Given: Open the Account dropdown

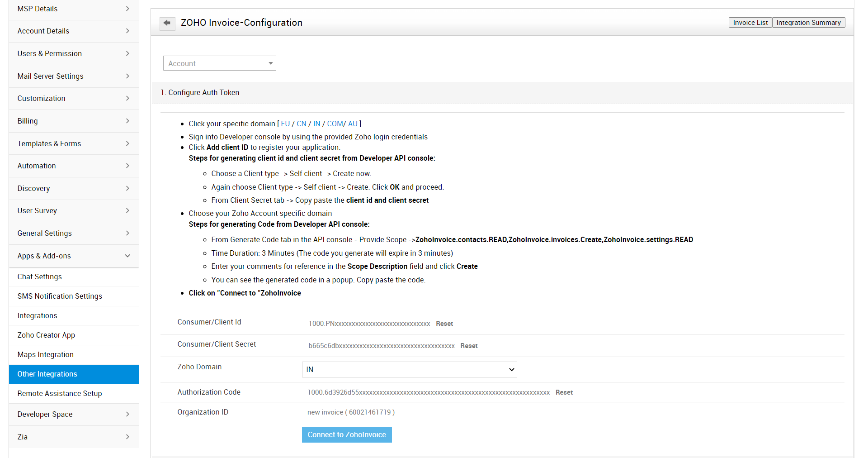Looking at the screenshot, I should pyautogui.click(x=220, y=63).
